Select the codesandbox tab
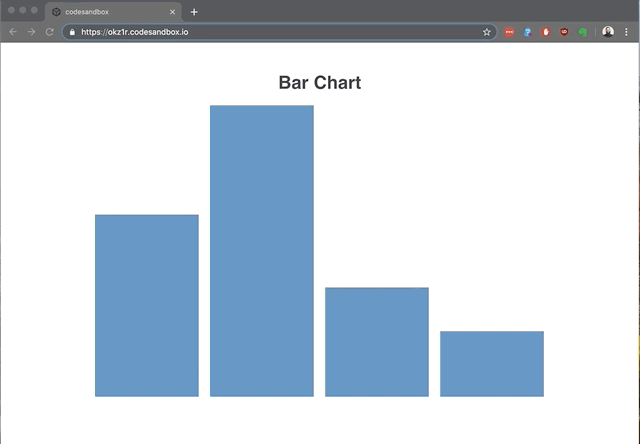640x444 pixels. pyautogui.click(x=113, y=12)
